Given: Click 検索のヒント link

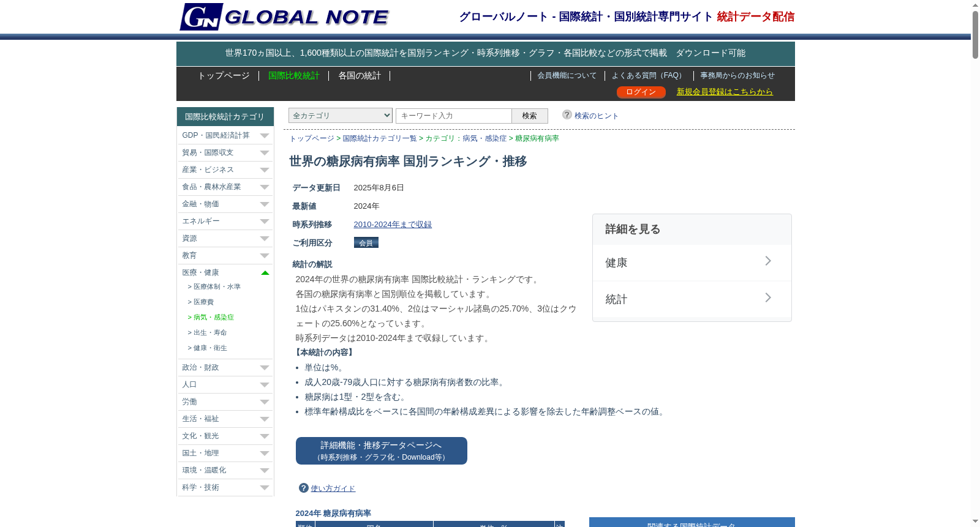Looking at the screenshot, I should (x=597, y=116).
